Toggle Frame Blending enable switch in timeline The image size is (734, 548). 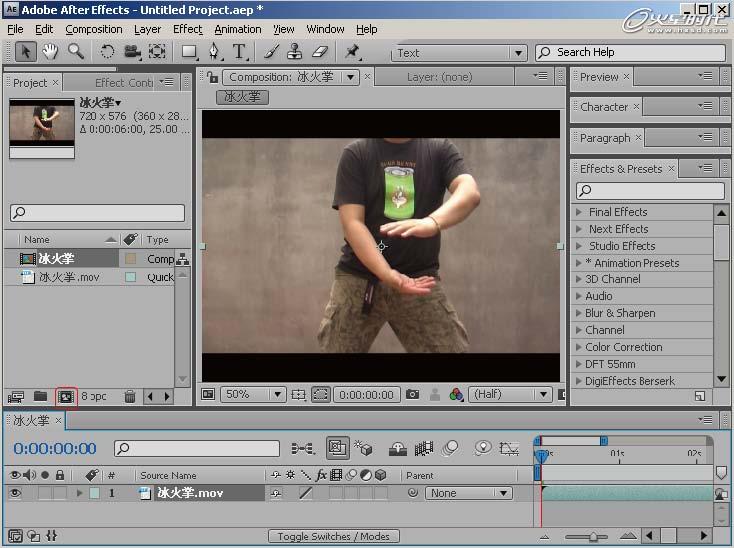pyautogui.click(x=424, y=449)
